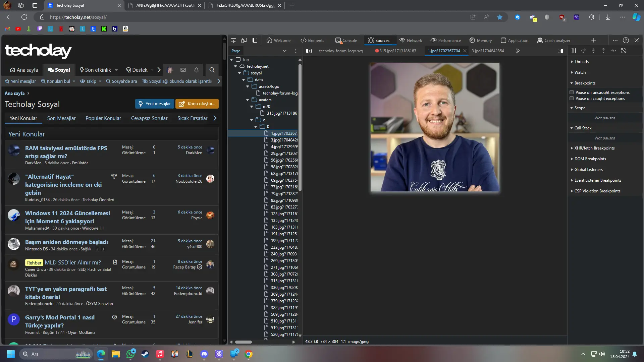Open the browser downloads icon
This screenshot has width=644, height=362.
pyautogui.click(x=608, y=17)
